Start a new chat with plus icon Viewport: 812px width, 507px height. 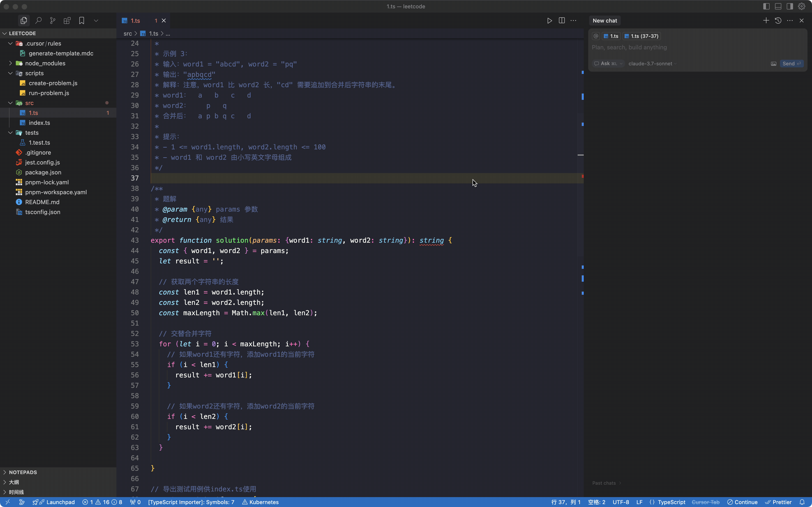(766, 21)
